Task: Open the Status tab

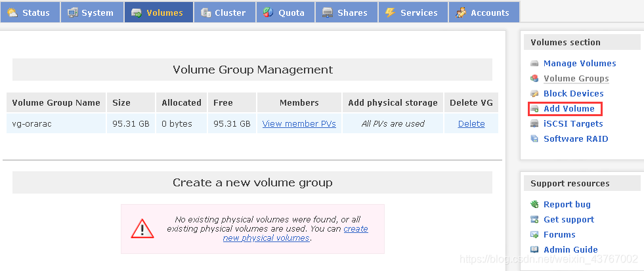Action: coord(30,12)
